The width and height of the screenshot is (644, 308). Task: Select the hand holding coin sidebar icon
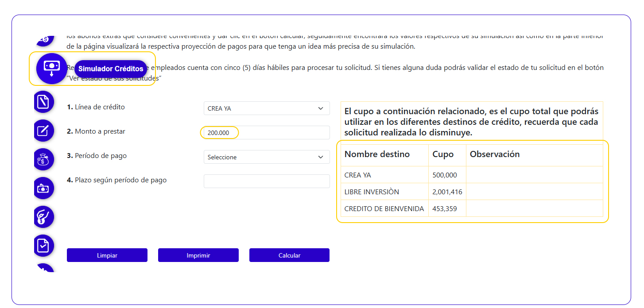(43, 217)
